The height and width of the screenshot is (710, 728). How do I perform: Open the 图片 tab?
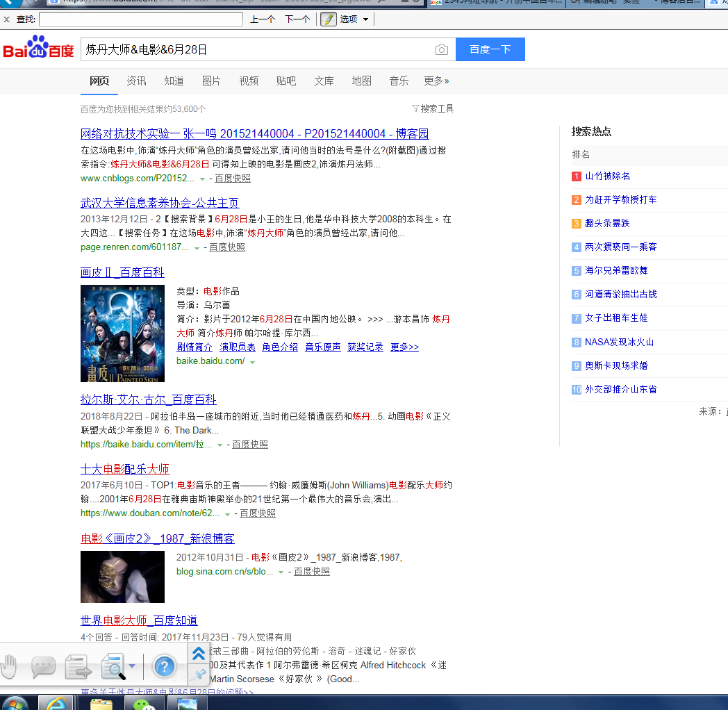(211, 81)
